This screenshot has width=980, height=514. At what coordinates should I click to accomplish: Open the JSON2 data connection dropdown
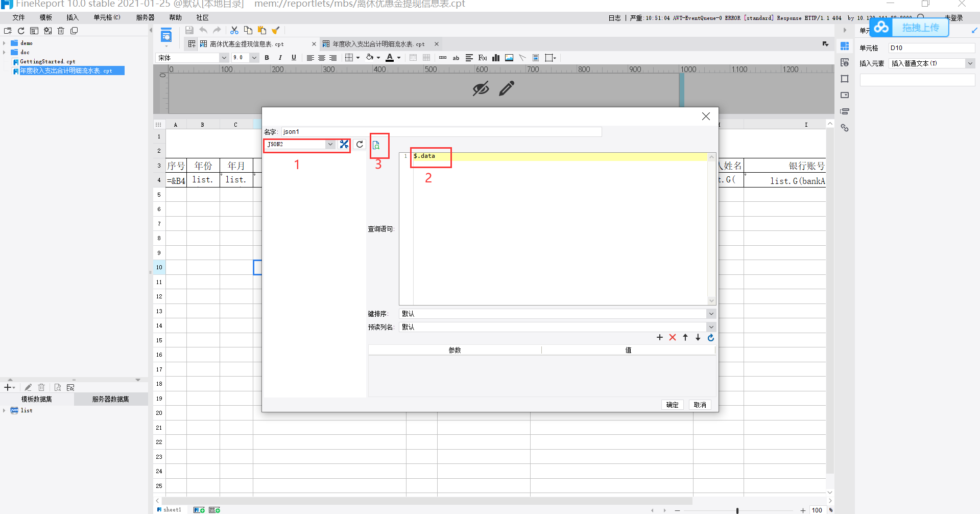(330, 144)
